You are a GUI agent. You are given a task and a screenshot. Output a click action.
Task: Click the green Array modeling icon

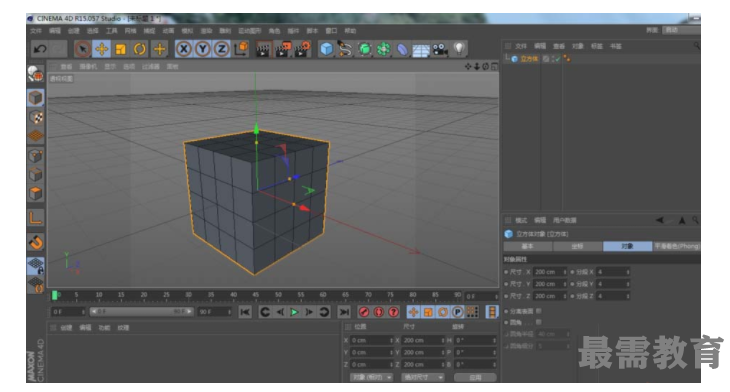point(383,49)
